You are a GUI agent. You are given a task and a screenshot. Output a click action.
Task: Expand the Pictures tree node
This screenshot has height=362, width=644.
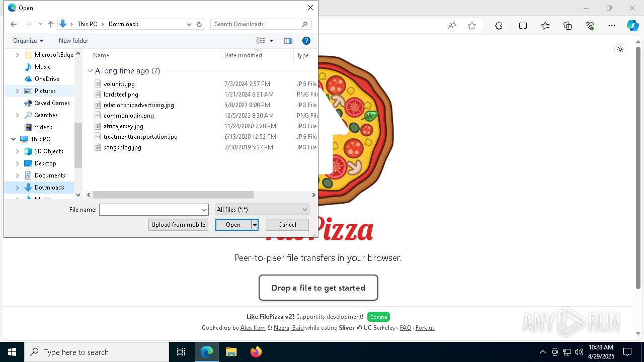coord(18,91)
